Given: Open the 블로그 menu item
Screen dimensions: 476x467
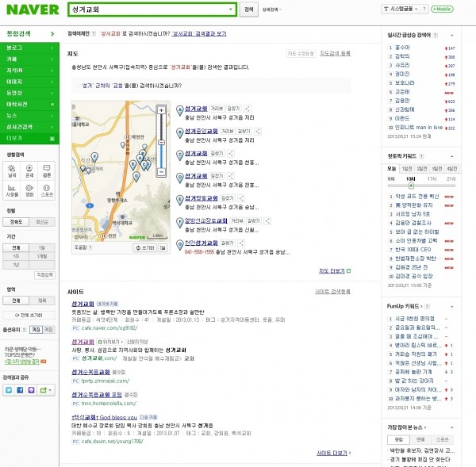Looking at the screenshot, I should [x=30, y=48].
